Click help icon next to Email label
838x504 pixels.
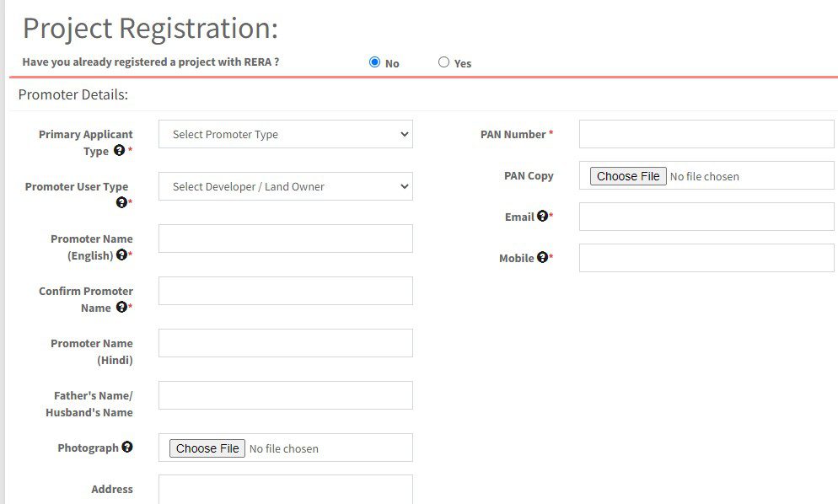[541, 216]
